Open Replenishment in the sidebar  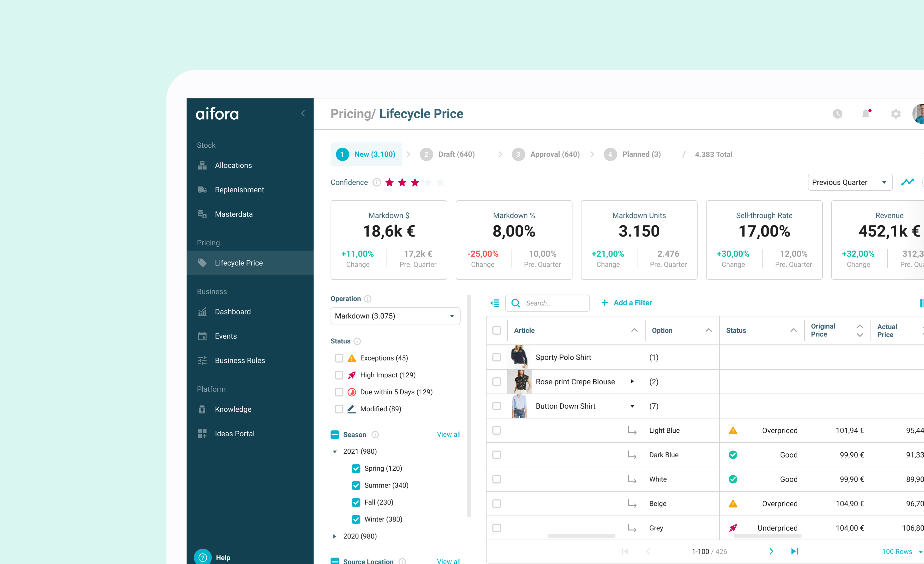pyautogui.click(x=250, y=190)
